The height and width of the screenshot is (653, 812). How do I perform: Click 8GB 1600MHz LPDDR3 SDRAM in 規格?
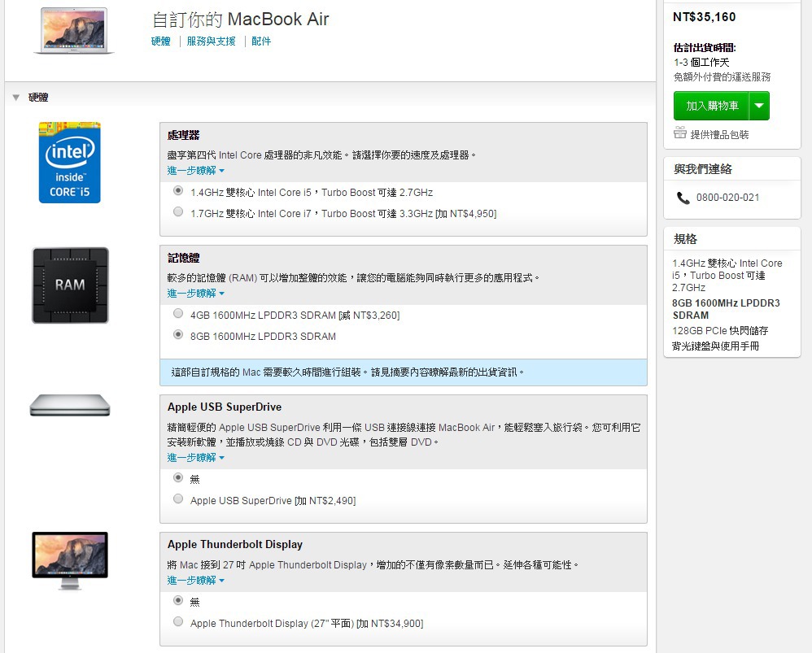(x=726, y=309)
